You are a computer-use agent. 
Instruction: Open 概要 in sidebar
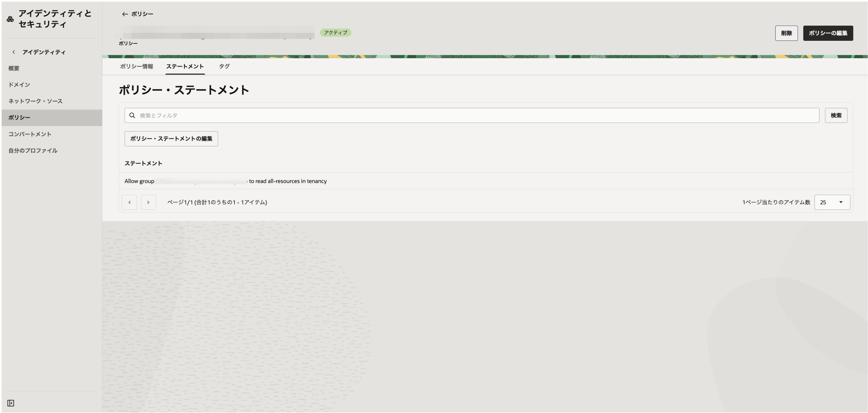(x=14, y=68)
